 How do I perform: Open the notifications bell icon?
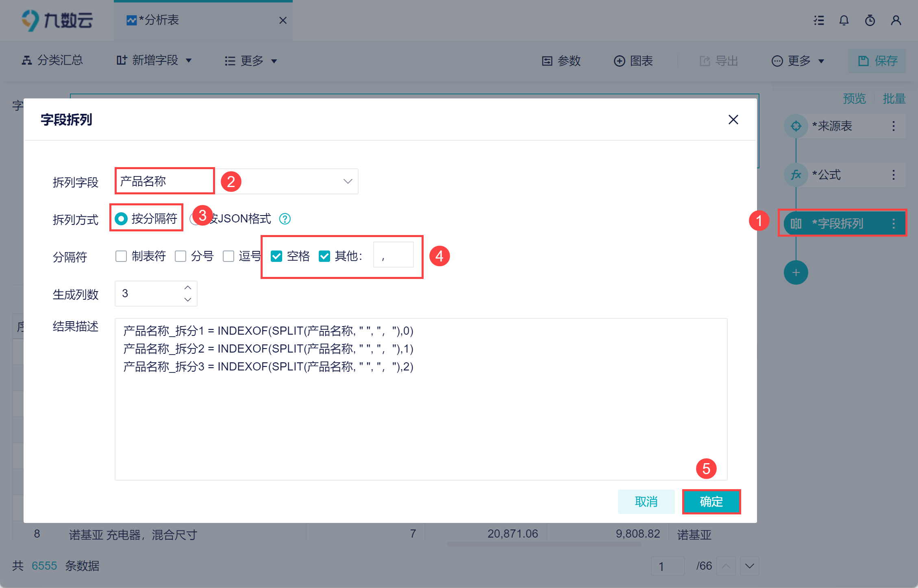pos(844,20)
